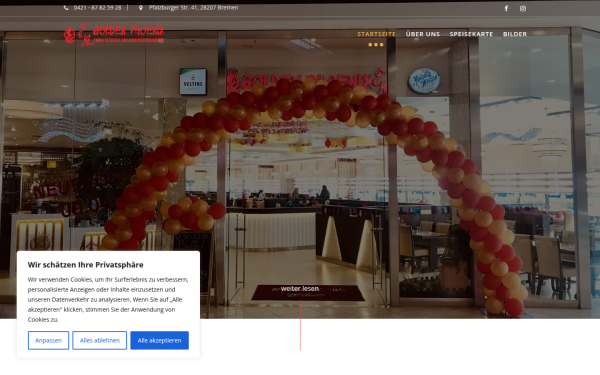Open the Speisekarte menu item
Viewport: 600px width, 375px height.
coord(471,34)
